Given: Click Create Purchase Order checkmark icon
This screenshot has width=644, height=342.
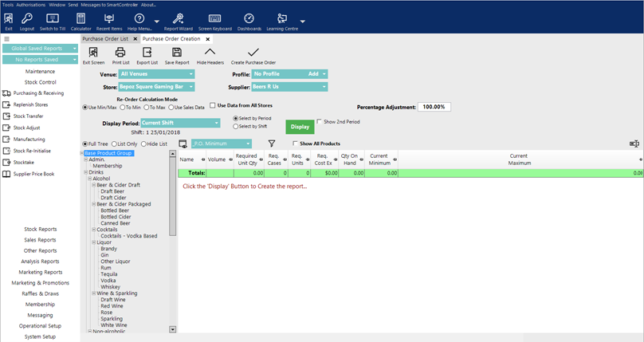Looking at the screenshot, I should pos(253,53).
